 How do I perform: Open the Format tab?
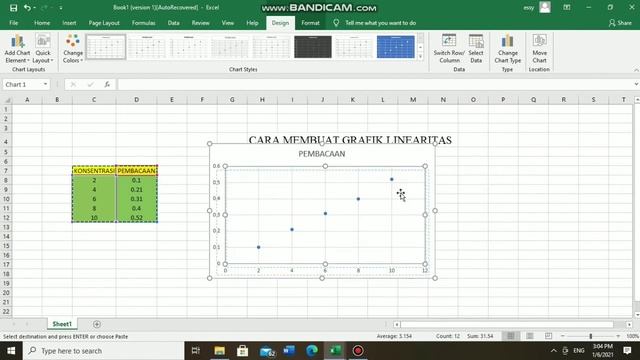[310, 23]
